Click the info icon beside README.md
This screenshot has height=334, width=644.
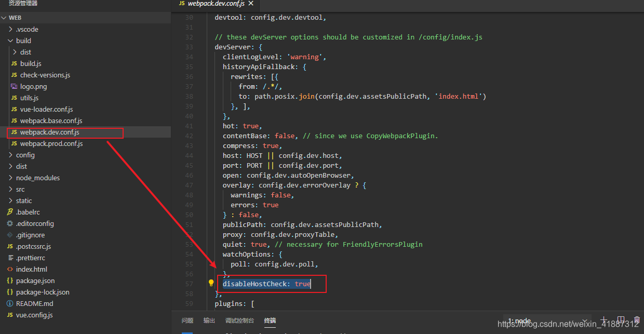tap(10, 303)
